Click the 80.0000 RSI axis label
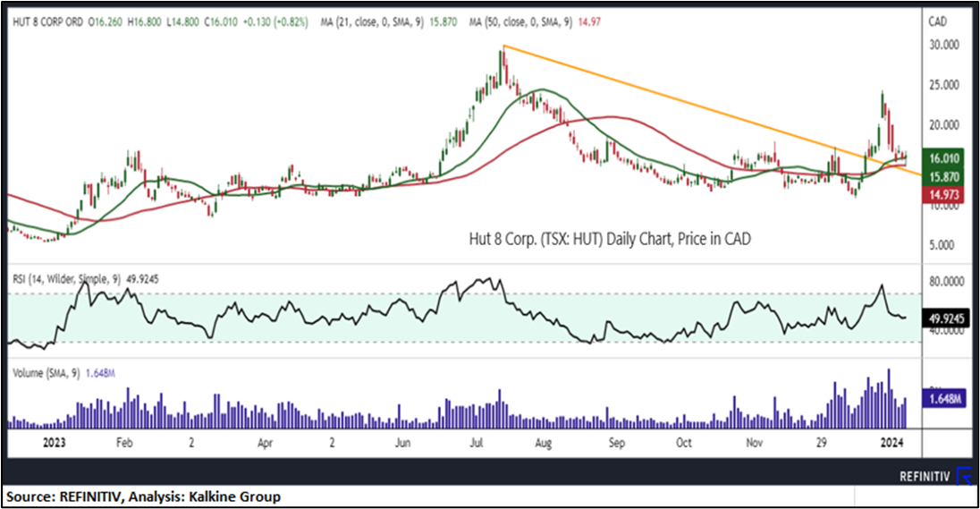This screenshot has width=980, height=509. 946,282
